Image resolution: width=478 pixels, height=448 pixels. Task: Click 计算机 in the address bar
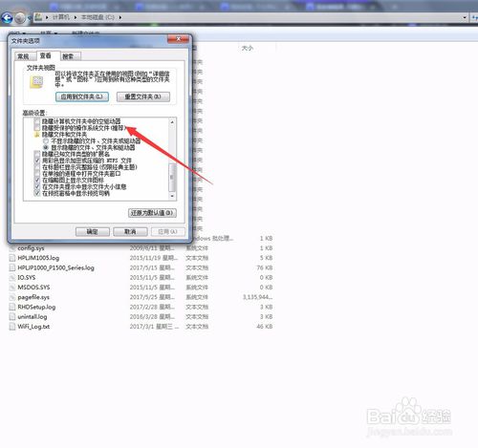[x=60, y=17]
